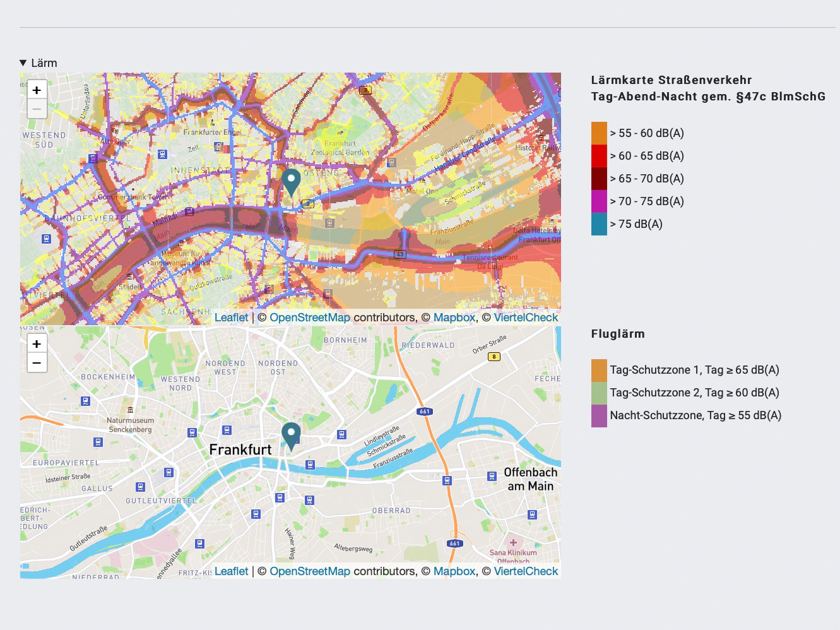Image resolution: width=840 pixels, height=630 pixels.
Task: Open the OpenStreetMap contributors link
Action: (310, 318)
